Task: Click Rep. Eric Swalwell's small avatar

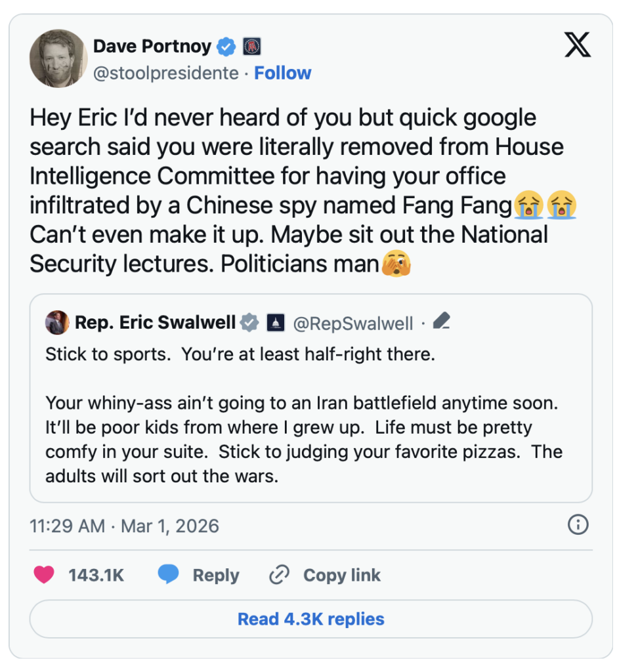Action: (57, 322)
